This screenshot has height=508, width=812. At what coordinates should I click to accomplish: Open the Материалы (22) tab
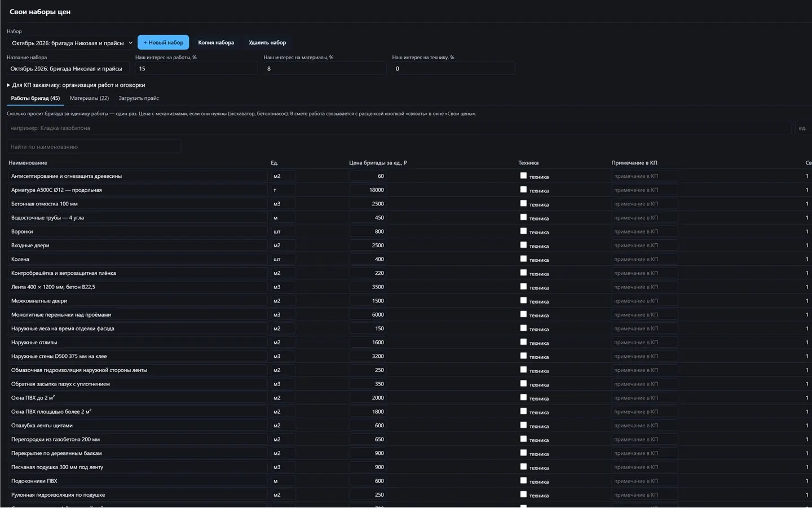pos(89,98)
